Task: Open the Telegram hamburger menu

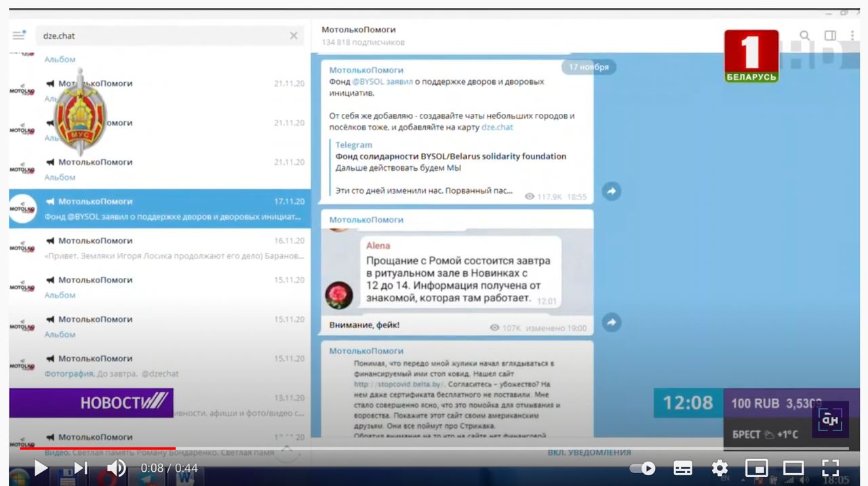Action: pos(19,35)
